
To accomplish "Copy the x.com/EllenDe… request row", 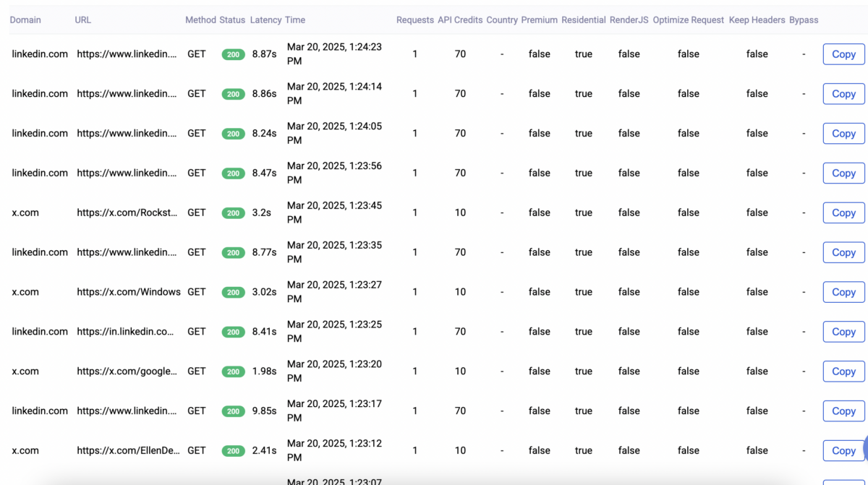I will (x=843, y=450).
